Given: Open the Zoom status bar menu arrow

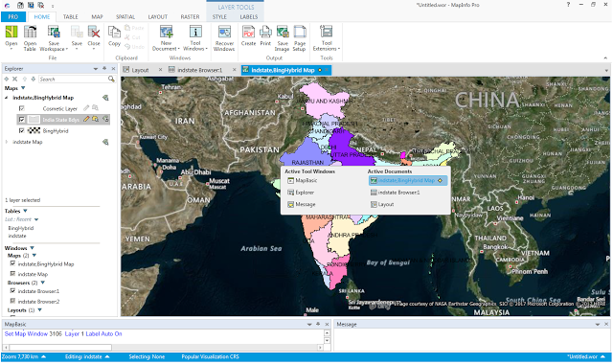Looking at the screenshot, I should pyautogui.click(x=43, y=356).
